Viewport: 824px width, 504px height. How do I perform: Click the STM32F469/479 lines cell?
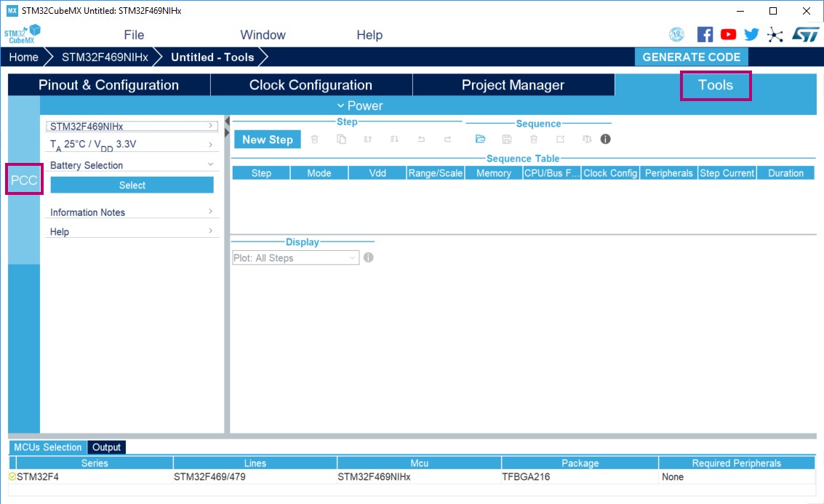[x=255, y=476]
